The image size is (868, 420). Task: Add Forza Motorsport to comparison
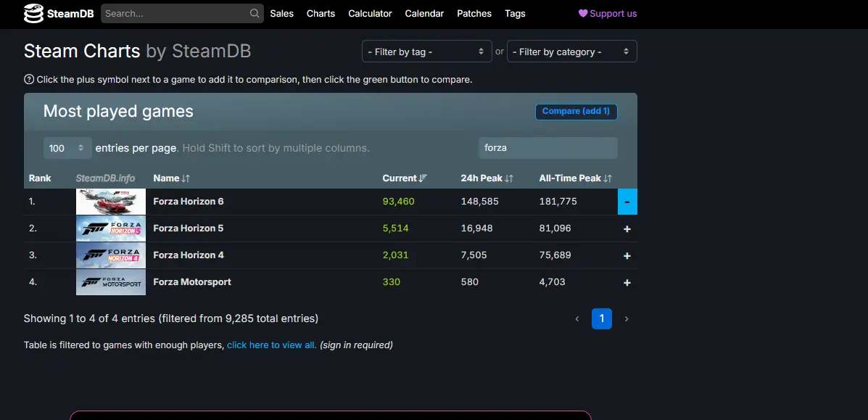pos(627,283)
